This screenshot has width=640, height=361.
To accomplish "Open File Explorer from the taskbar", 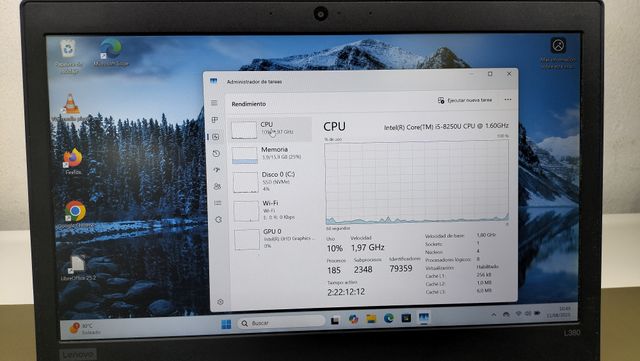I will (371, 319).
